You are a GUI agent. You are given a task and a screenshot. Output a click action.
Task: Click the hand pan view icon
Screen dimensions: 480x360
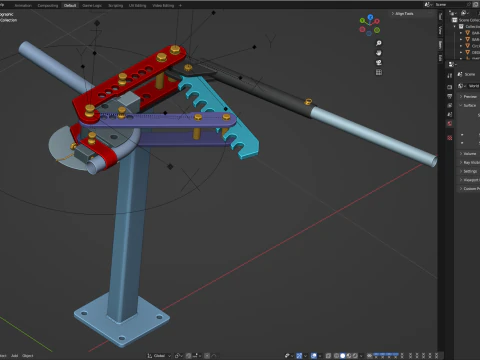click(x=379, y=53)
